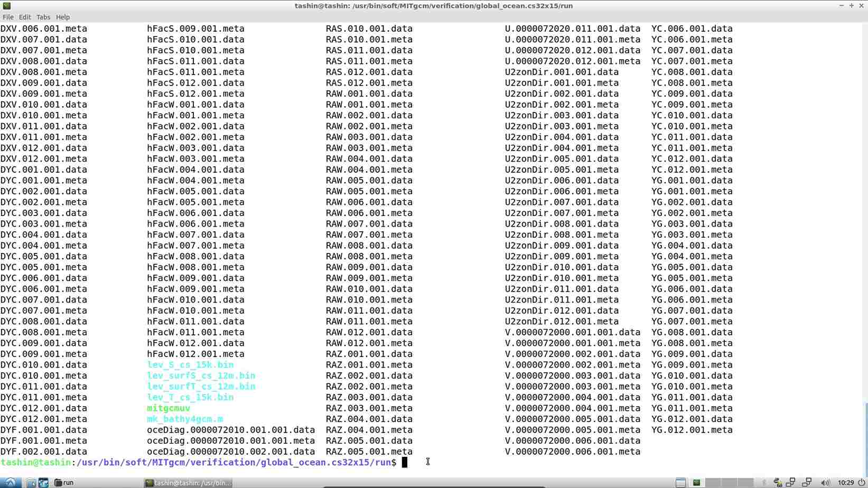Open the volume control tray icon
868x488 pixels.
click(x=826, y=482)
